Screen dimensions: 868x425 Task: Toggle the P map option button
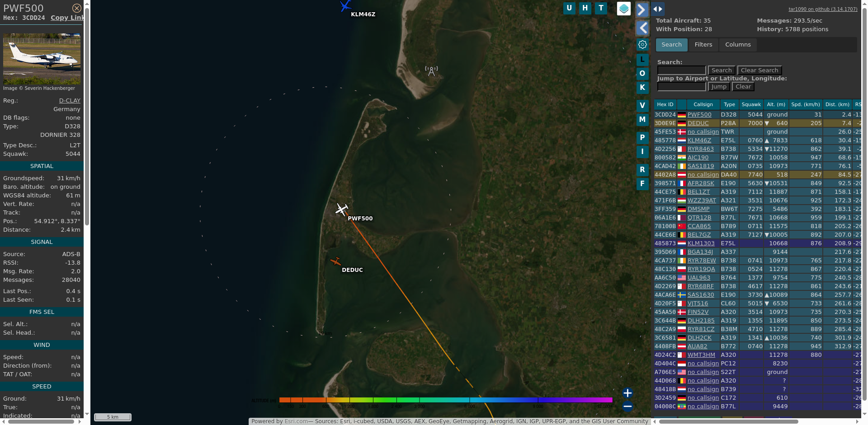click(x=642, y=138)
